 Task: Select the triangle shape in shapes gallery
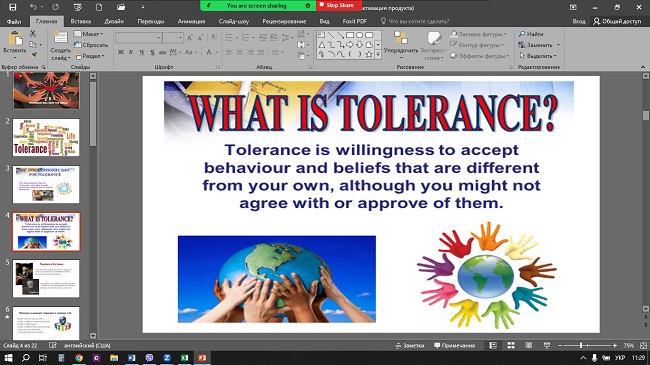click(322, 44)
